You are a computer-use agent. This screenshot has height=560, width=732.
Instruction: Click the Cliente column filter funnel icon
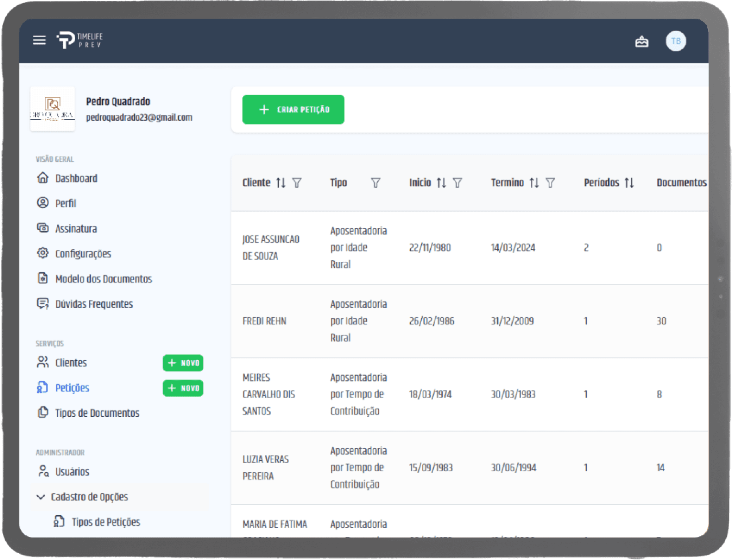(297, 183)
